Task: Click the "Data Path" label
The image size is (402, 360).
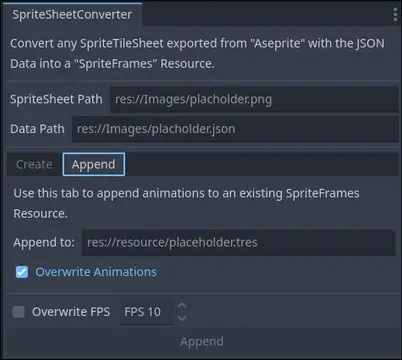Action: 37,129
